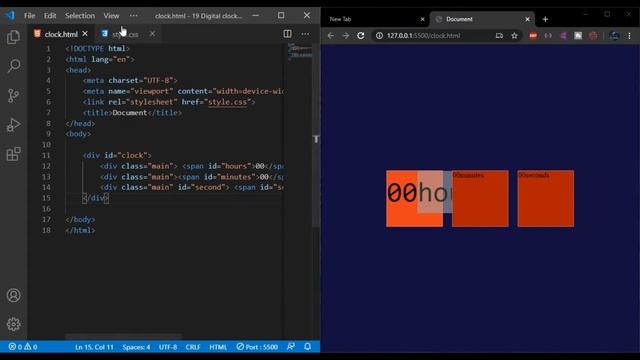View site information icon in address bar
Screen dimensions: 640x360
coord(379,36)
